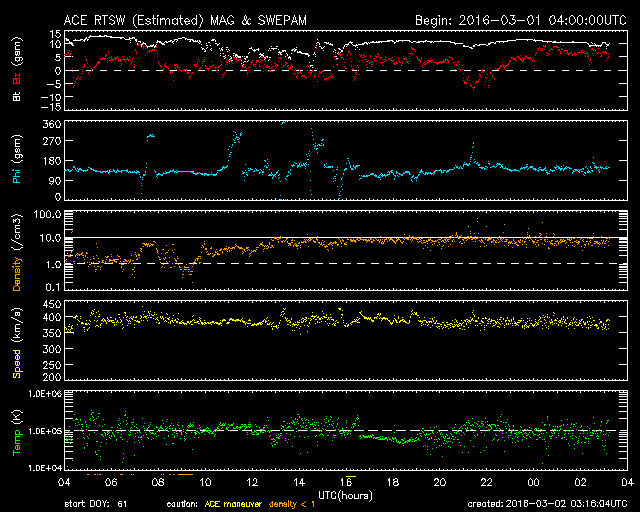Image resolution: width=640 pixels, height=512 pixels.
Task: Click the blue Phi (gsm) axis label
Action: click(x=16, y=161)
